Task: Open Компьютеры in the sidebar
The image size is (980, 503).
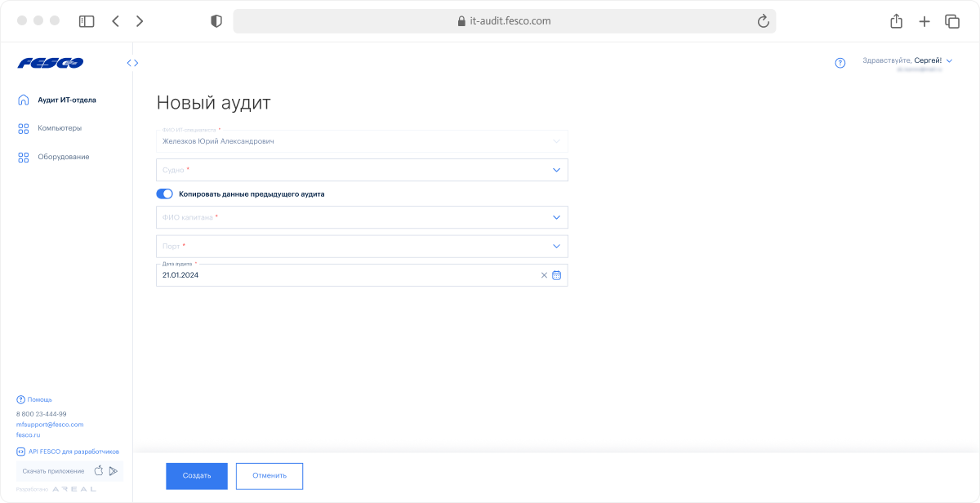Action: [59, 128]
